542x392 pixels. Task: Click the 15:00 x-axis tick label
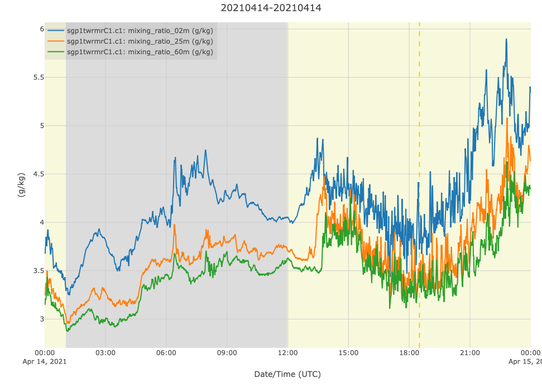[x=348, y=353]
